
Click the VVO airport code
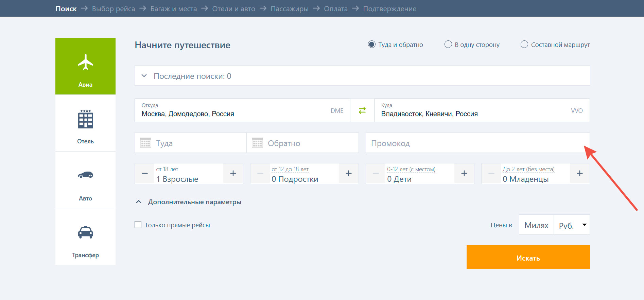click(577, 110)
